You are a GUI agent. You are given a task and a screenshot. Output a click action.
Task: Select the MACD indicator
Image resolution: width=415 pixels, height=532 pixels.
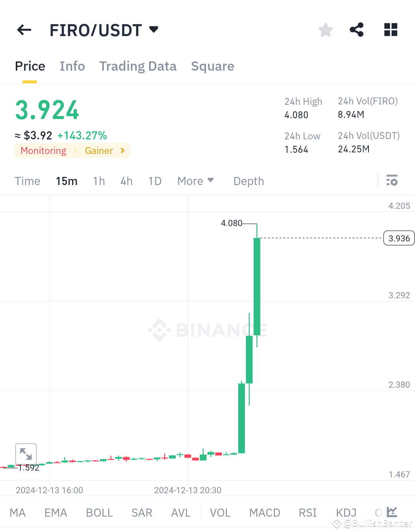(264, 512)
